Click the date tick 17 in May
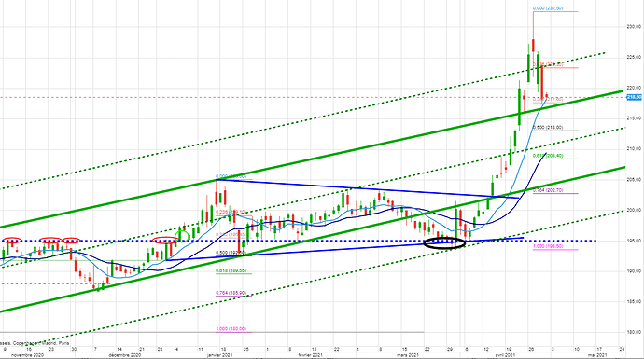Viewport: 644px width, 359px height. (599, 349)
